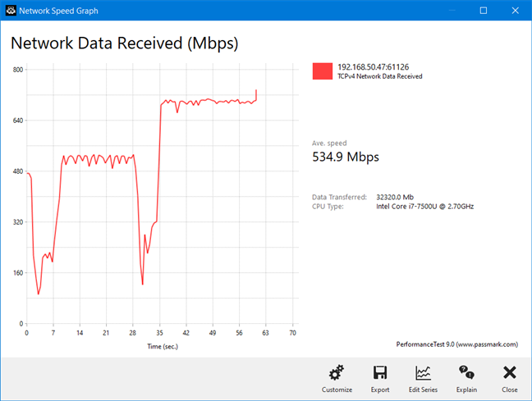Close the graph using the X icon
This screenshot has width=532, height=401.
510,372
